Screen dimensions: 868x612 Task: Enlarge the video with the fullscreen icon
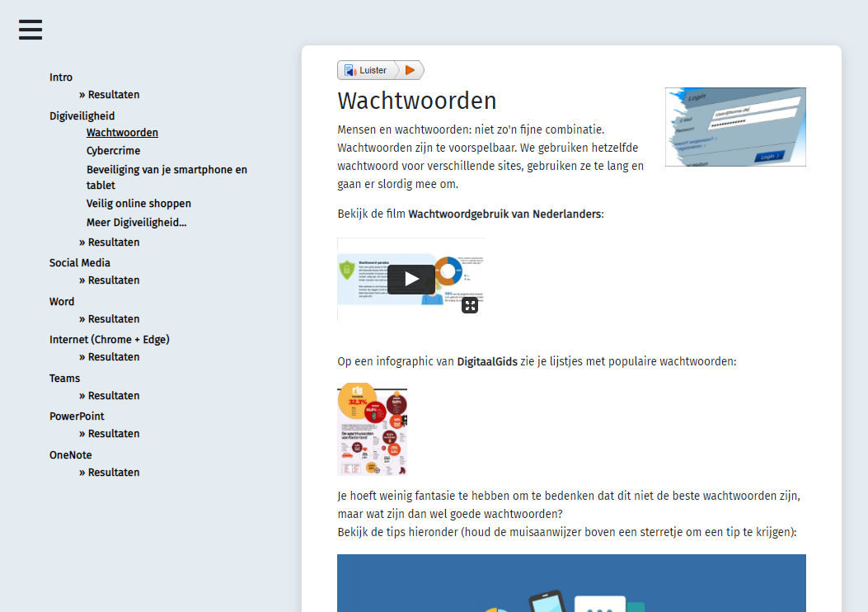tap(470, 305)
